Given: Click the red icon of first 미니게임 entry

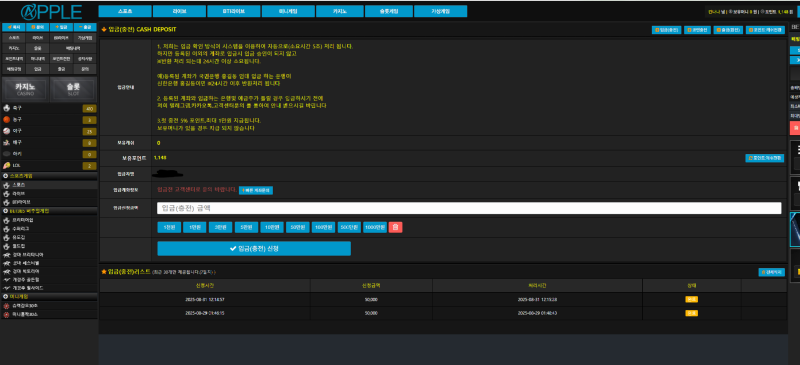Looking at the screenshot, I should (x=6, y=305).
